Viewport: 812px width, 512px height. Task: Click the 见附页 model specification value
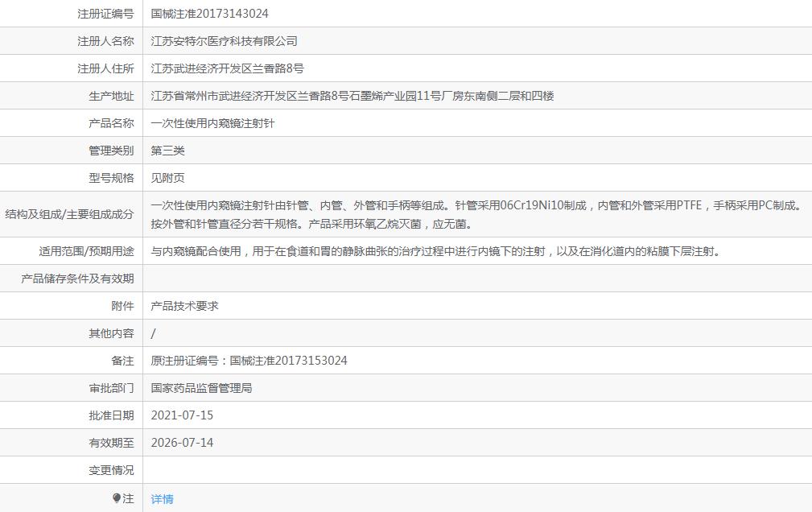click(x=167, y=178)
